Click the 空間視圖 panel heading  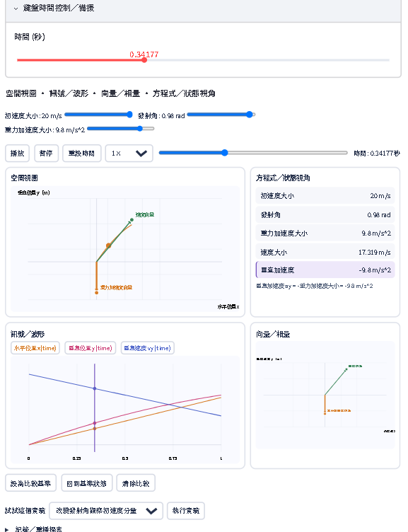25,178
